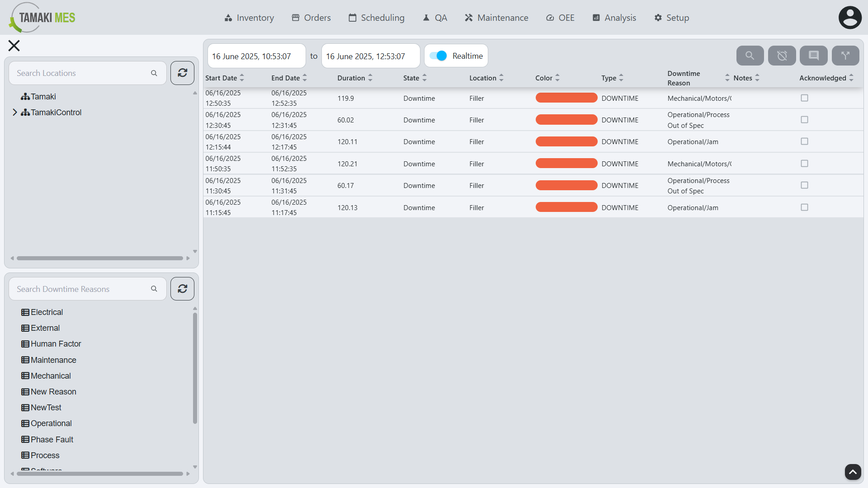This screenshot has height=488, width=868.
Task: Refresh the downtime reasons list
Action: coord(182,288)
